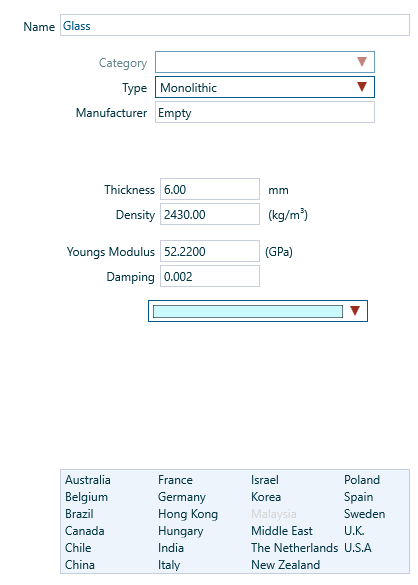Screen dimensions: 418x585
Task: Select India in the country list
Action: 171,548
